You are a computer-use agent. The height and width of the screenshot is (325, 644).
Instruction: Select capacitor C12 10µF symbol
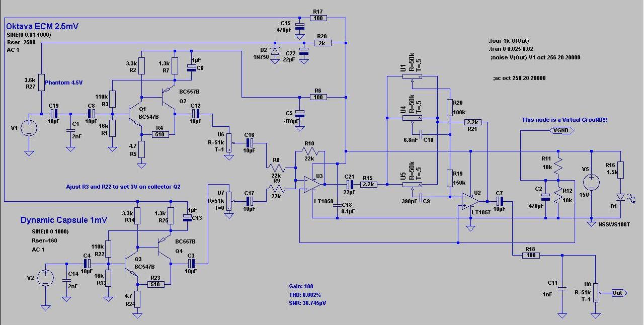pos(196,114)
